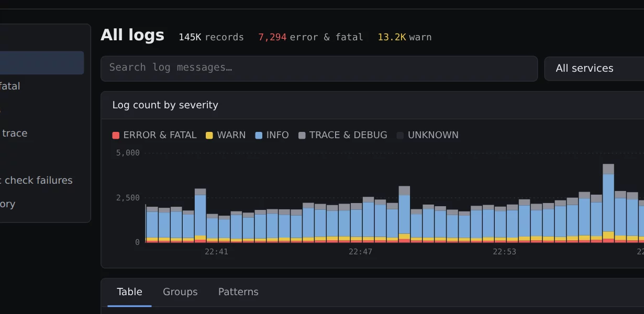Click the 2,500 y-axis label

[128, 198]
